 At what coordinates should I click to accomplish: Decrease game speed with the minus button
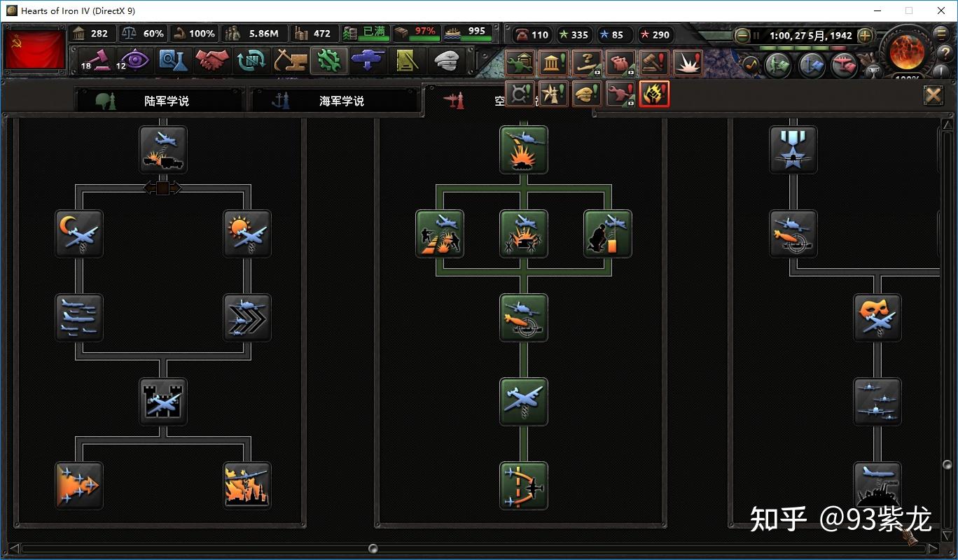pyautogui.click(x=742, y=35)
